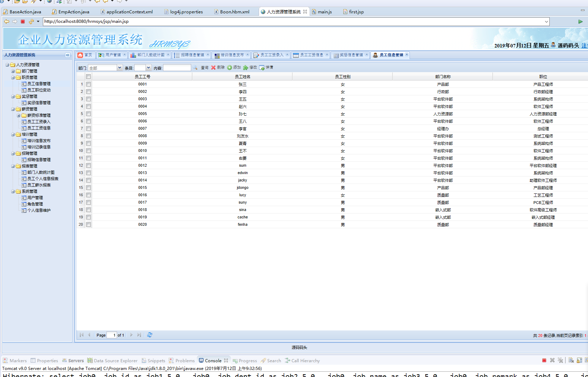Image resolution: width=588 pixels, height=377 pixels.
Task: Open the 条目 field dropdown
Action: pos(148,68)
